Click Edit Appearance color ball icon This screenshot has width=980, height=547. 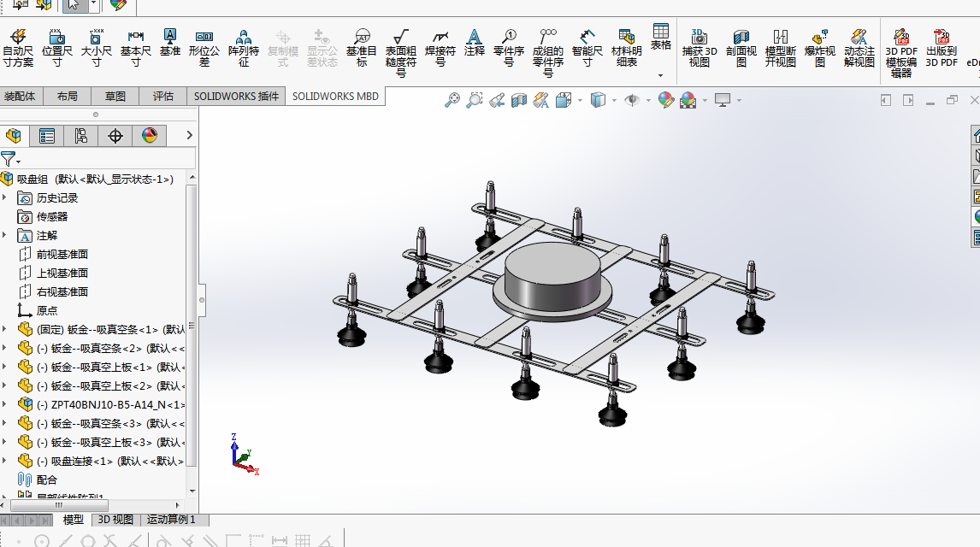(665, 100)
